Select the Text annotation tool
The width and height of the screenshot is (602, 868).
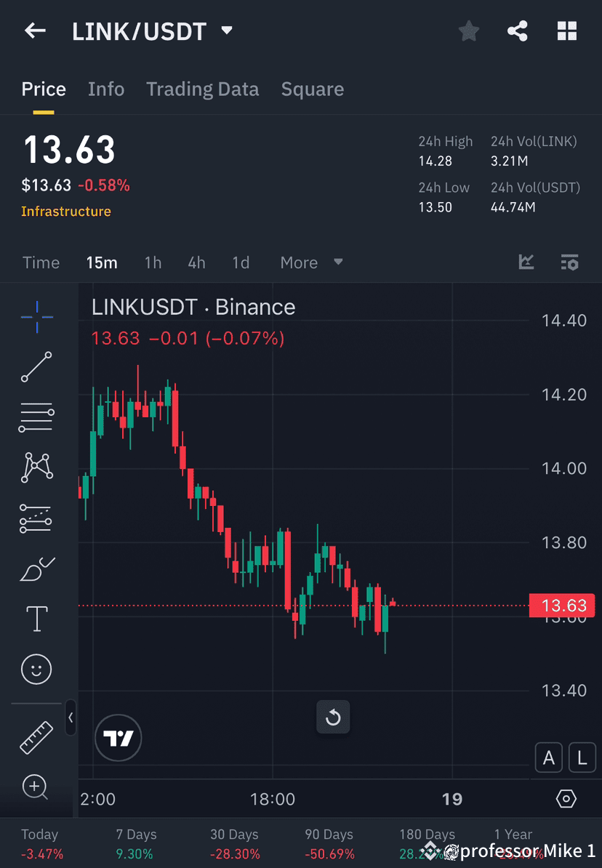coord(36,618)
